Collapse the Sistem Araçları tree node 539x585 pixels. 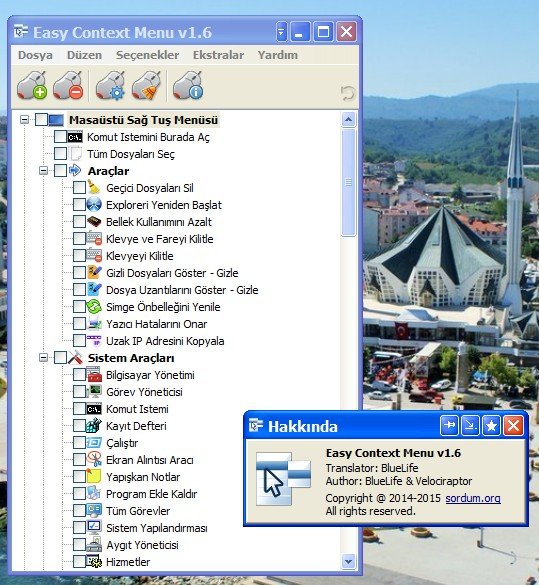[x=43, y=358]
